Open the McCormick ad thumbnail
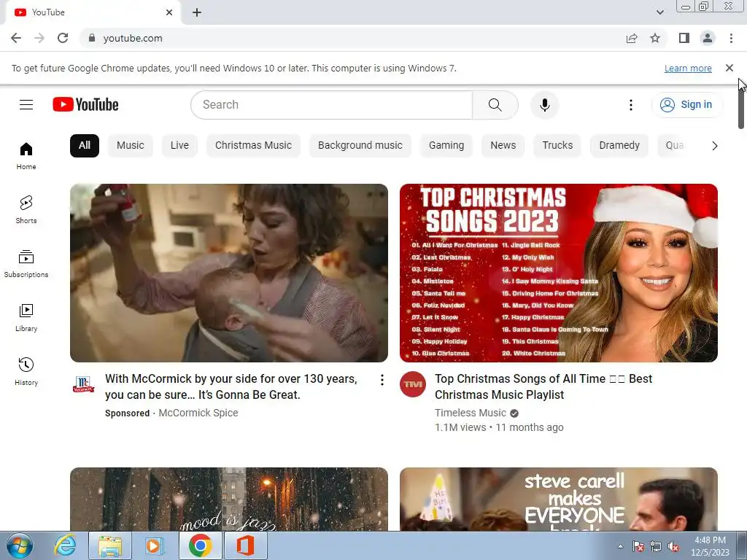Image resolution: width=747 pixels, height=560 pixels. point(228,273)
